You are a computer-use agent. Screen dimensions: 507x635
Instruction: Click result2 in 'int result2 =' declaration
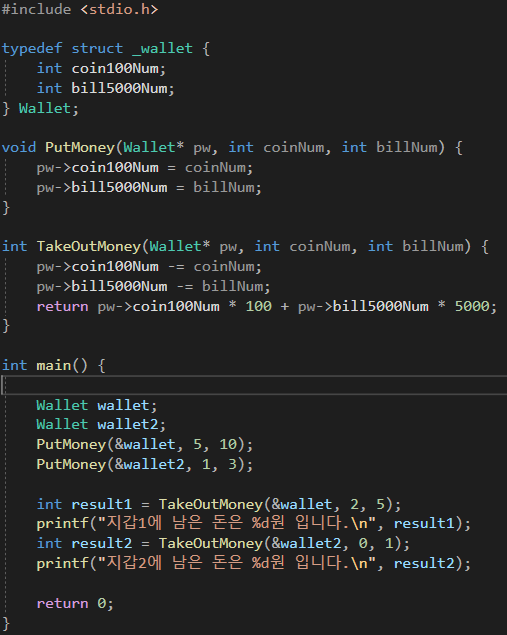click(x=102, y=543)
